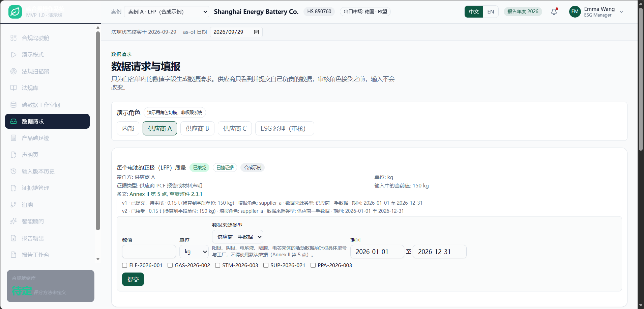Click the period end date 2026-12-31 field
The width and height of the screenshot is (644, 309).
tap(440, 252)
